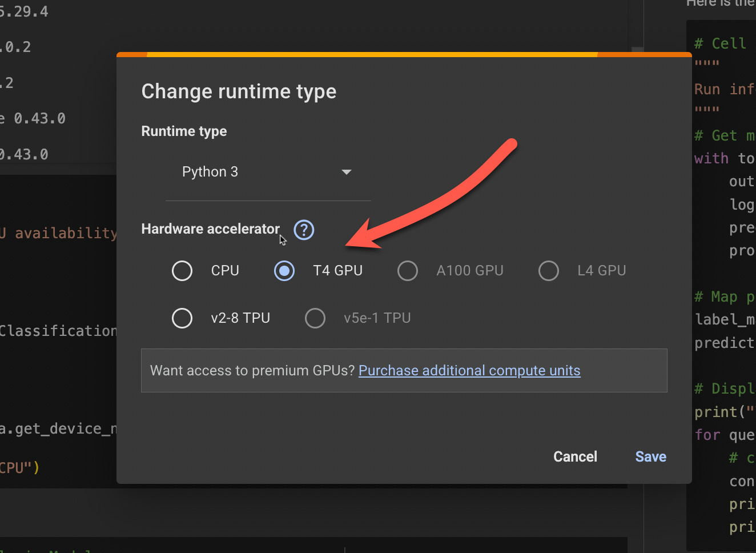Screen dimensions: 756x553
Task: Follow the Purchase additional compute units link
Action: click(469, 371)
